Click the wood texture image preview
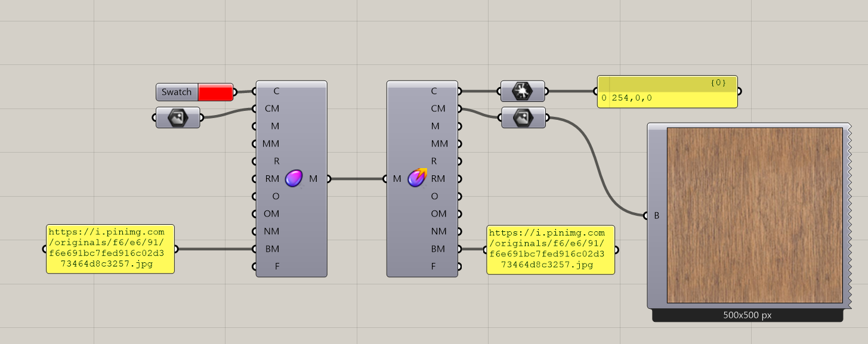The image size is (868, 344). pos(755,215)
